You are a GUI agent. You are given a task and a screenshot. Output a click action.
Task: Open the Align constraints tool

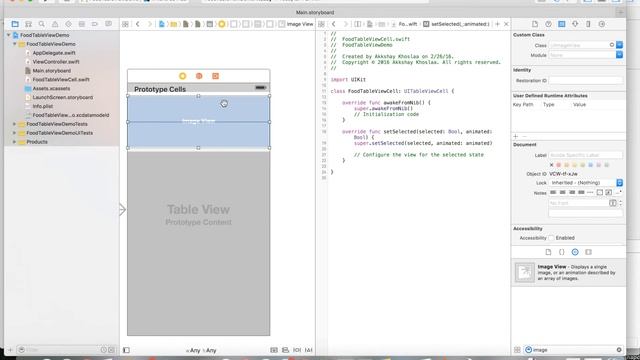[285, 350]
